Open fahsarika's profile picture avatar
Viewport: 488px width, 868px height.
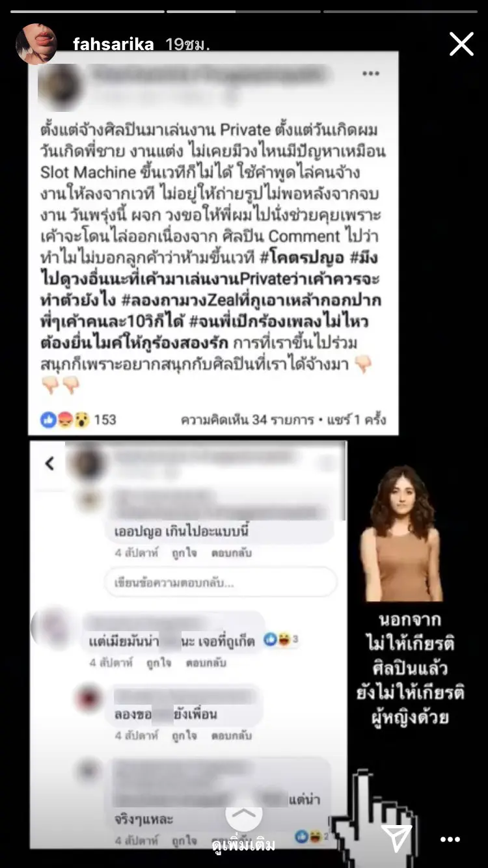point(37,44)
